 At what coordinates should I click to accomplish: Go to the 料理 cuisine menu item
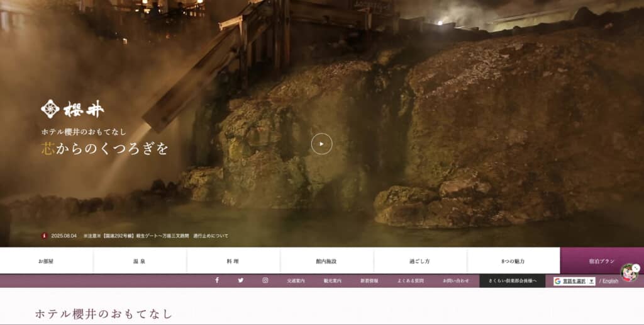click(x=233, y=261)
